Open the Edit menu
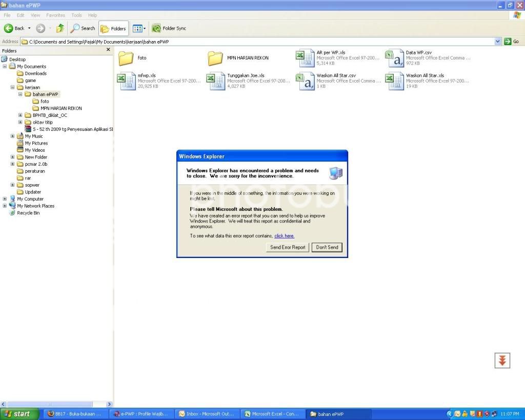 pyautogui.click(x=21, y=15)
